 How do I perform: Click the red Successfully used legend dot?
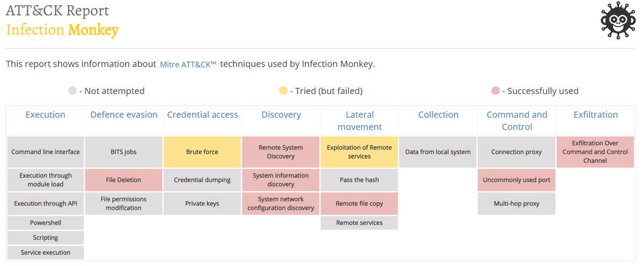click(495, 91)
